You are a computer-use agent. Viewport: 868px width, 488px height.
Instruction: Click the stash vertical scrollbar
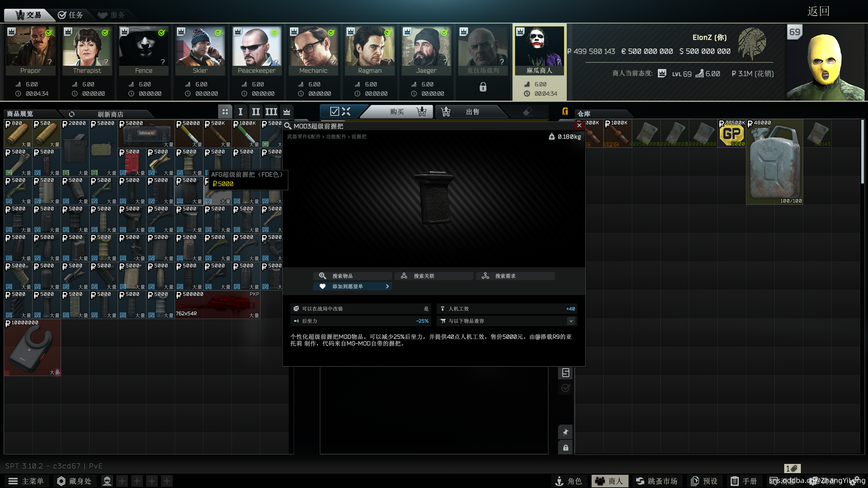pos(863,152)
